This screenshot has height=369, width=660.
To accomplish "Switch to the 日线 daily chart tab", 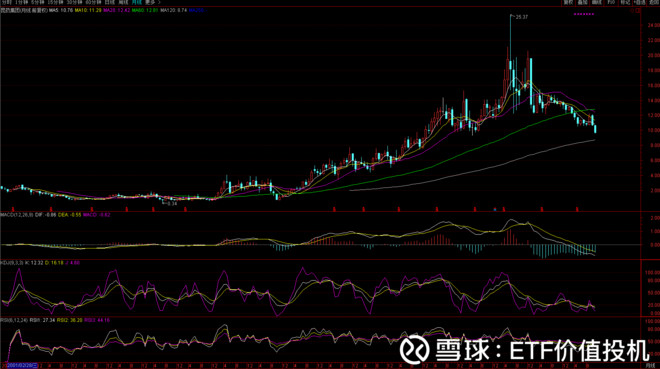I will (x=110, y=2).
